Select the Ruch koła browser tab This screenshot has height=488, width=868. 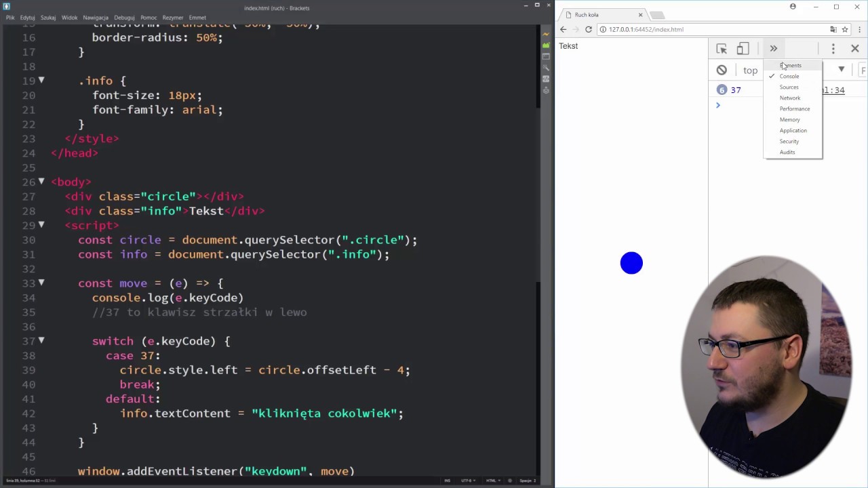point(602,14)
